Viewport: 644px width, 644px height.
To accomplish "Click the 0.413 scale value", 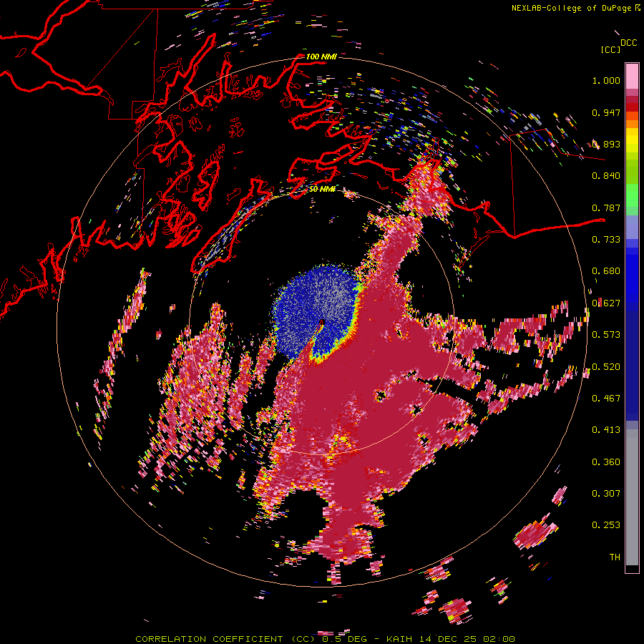I will pos(606,430).
